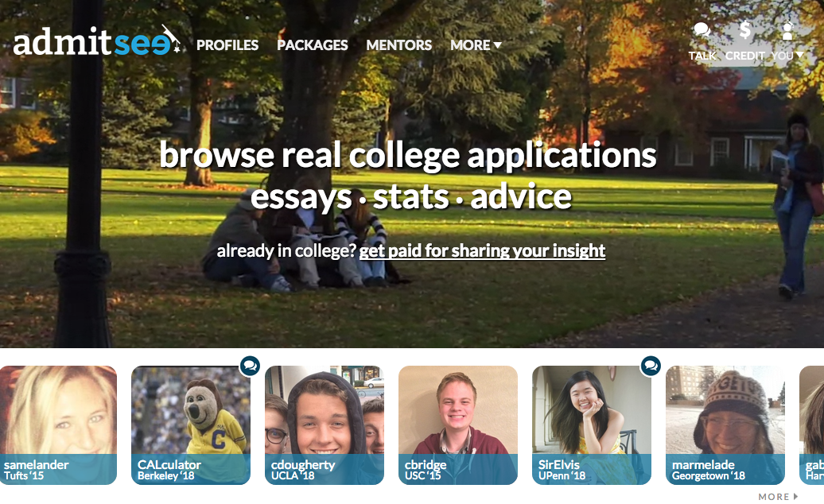The height and width of the screenshot is (504, 824).
Task: Open the Talk chat bubbles icon
Action: 702,30
